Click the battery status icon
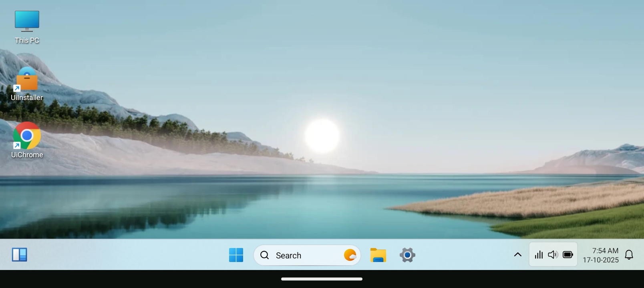The height and width of the screenshot is (288, 644). click(568, 255)
